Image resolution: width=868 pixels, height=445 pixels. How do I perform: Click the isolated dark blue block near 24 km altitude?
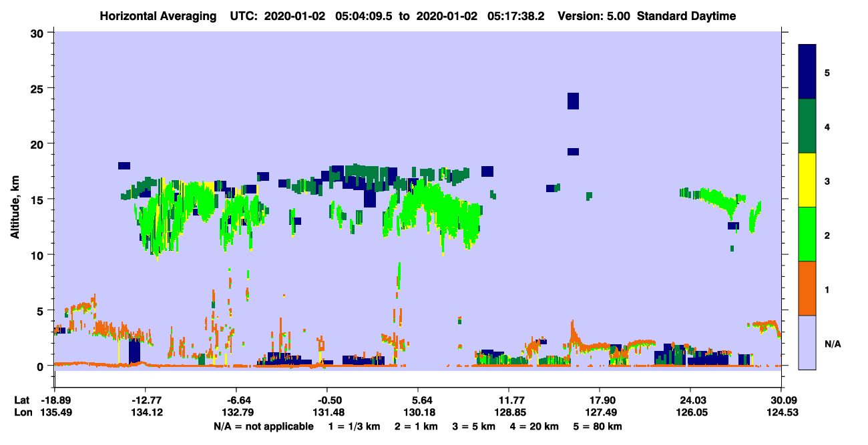pos(573,101)
